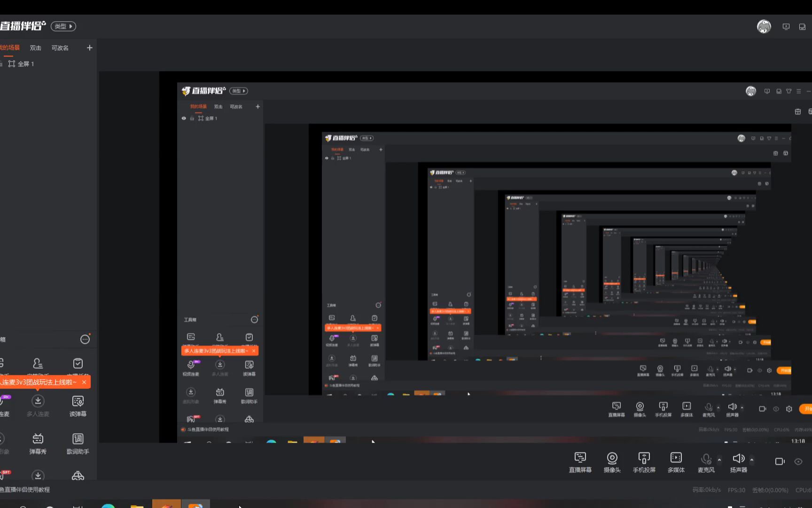Image resolution: width=812 pixels, height=508 pixels.
Task: Click the screen icon right of the main avatar
Action: pyautogui.click(x=786, y=27)
